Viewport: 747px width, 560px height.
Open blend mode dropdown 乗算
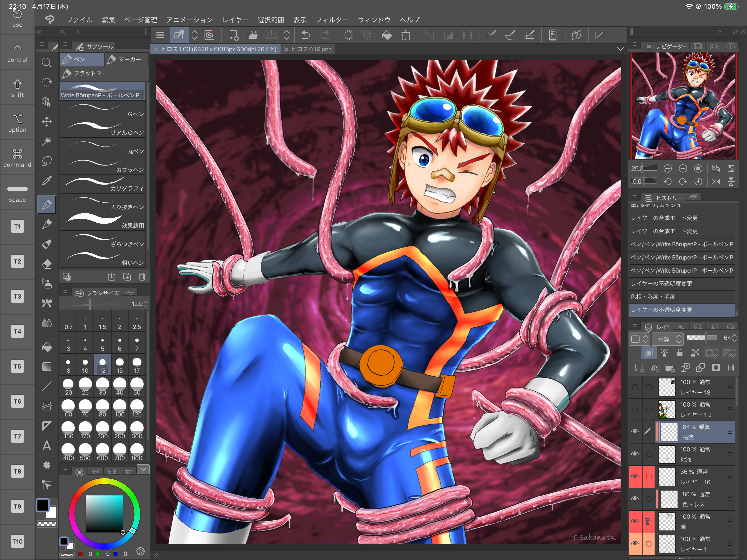[x=668, y=339]
